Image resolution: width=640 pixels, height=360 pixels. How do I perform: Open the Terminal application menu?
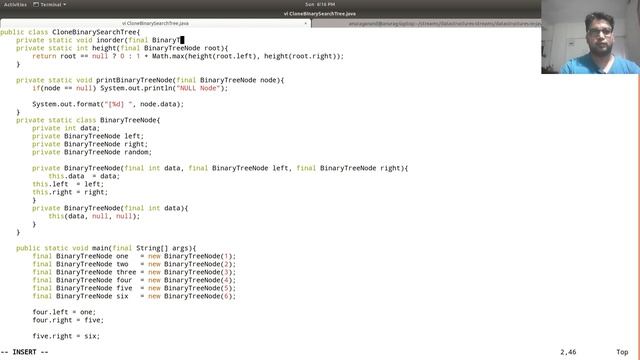click(49, 4)
